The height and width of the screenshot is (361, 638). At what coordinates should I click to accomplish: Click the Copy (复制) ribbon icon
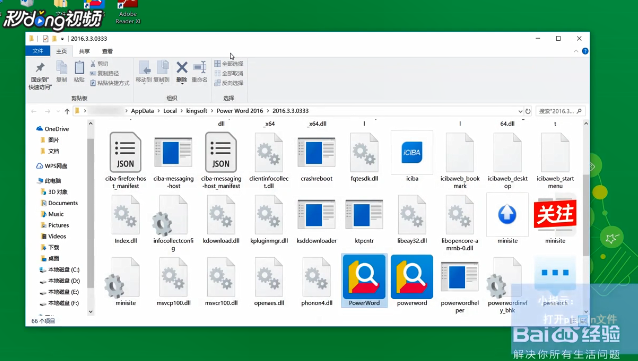(61, 71)
